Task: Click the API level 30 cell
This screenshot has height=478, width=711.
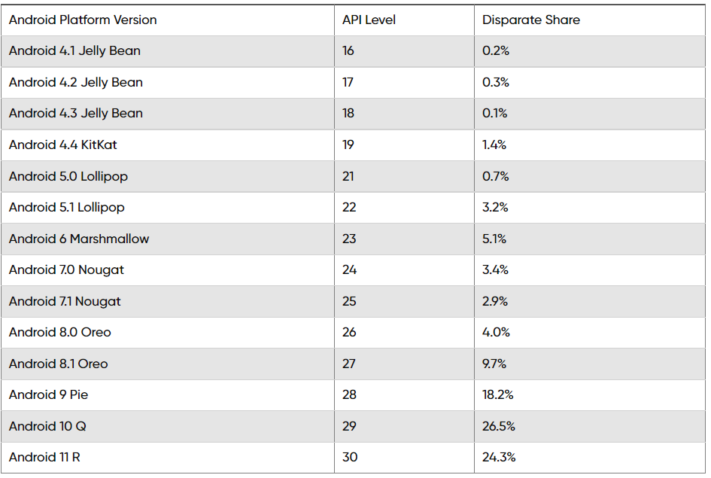Action: [404, 457]
